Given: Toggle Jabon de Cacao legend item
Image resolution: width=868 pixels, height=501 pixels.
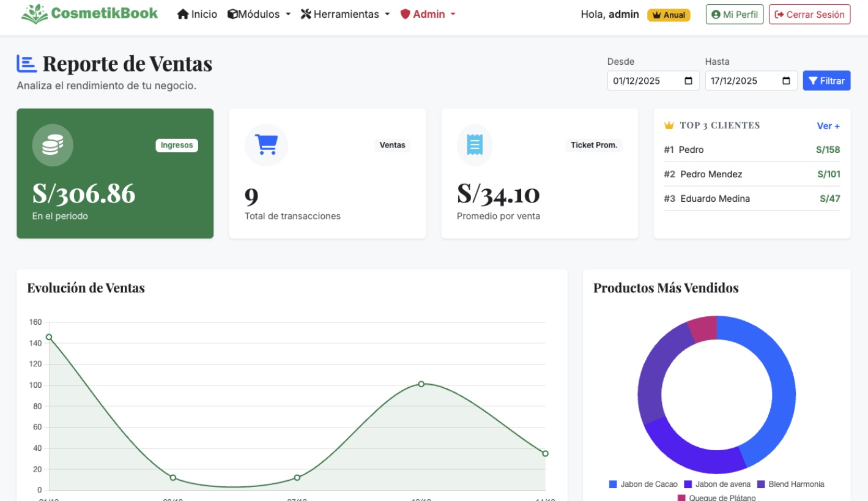Looking at the screenshot, I should pos(643,484).
